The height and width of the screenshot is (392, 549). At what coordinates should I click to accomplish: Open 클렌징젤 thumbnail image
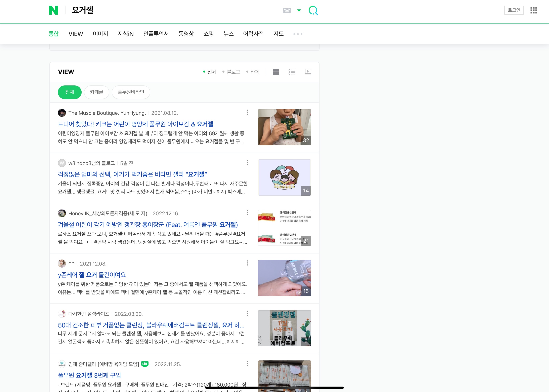coord(284,328)
